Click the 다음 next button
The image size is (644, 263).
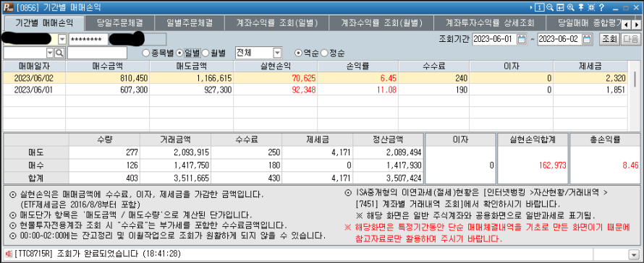[630, 40]
